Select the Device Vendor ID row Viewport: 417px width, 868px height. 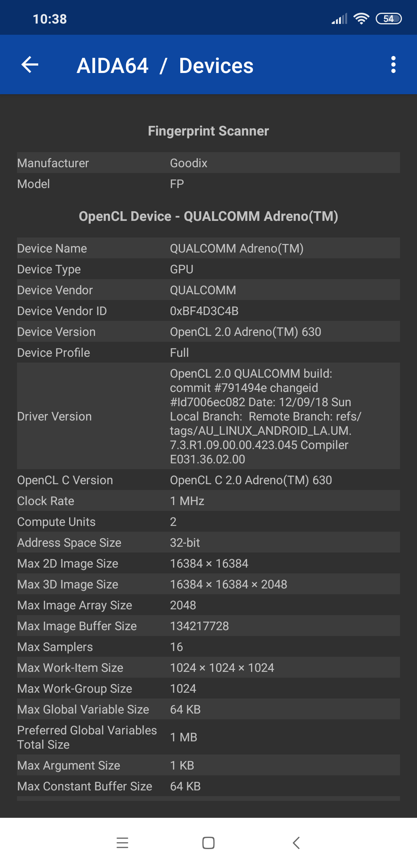click(208, 311)
